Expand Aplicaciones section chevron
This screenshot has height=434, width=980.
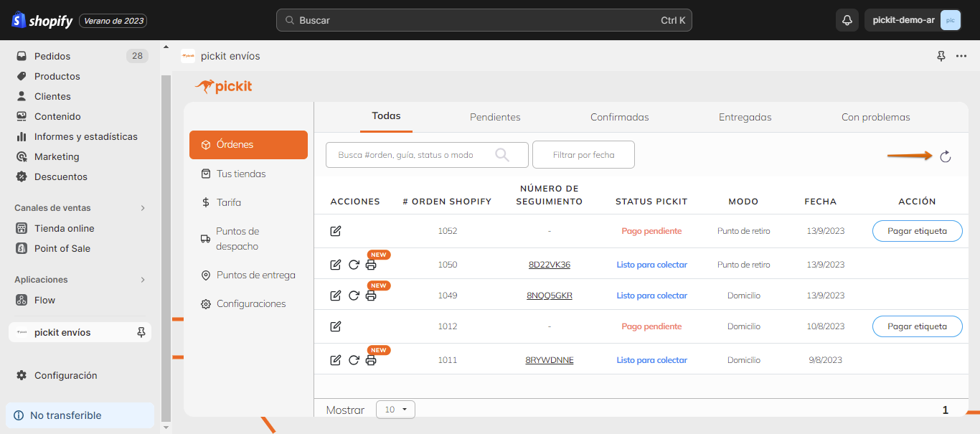(x=142, y=280)
